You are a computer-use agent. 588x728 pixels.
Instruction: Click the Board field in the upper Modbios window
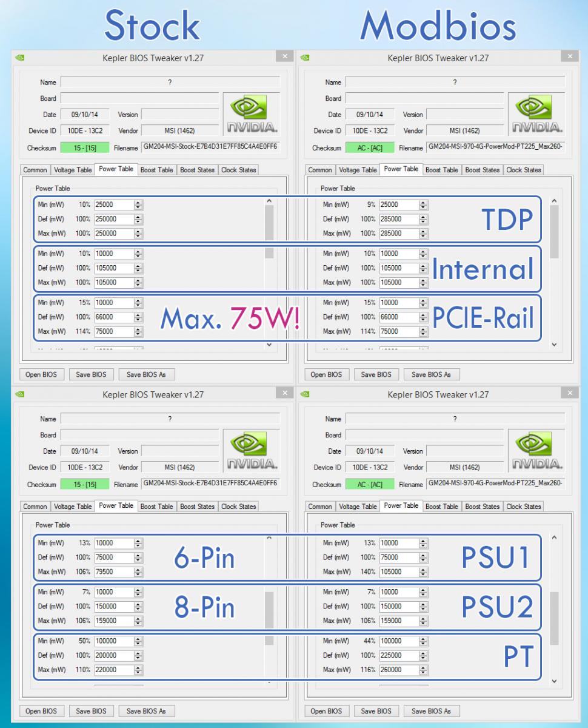click(x=424, y=98)
